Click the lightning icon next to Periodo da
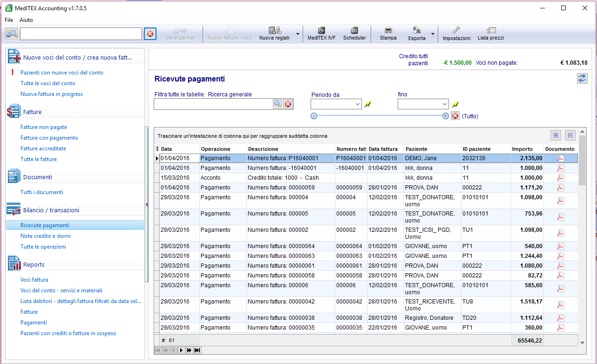597x364 pixels. [x=368, y=104]
